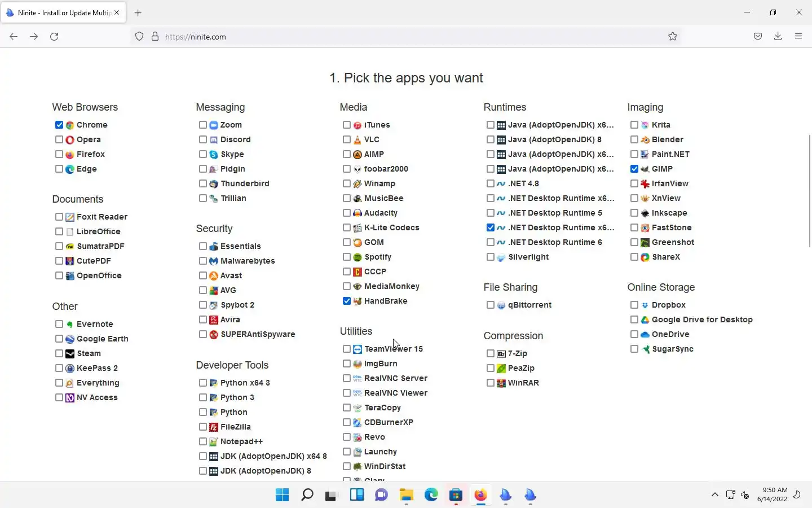Select the Ninite browser tab
The width and height of the screenshot is (812, 508).
pyautogui.click(x=63, y=12)
